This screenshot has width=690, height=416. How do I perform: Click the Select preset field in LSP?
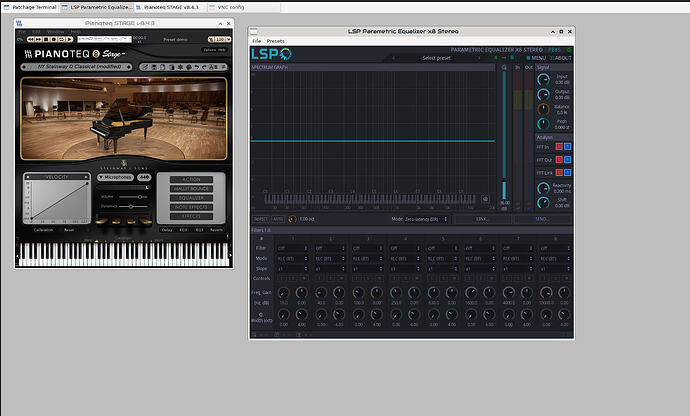pos(437,58)
